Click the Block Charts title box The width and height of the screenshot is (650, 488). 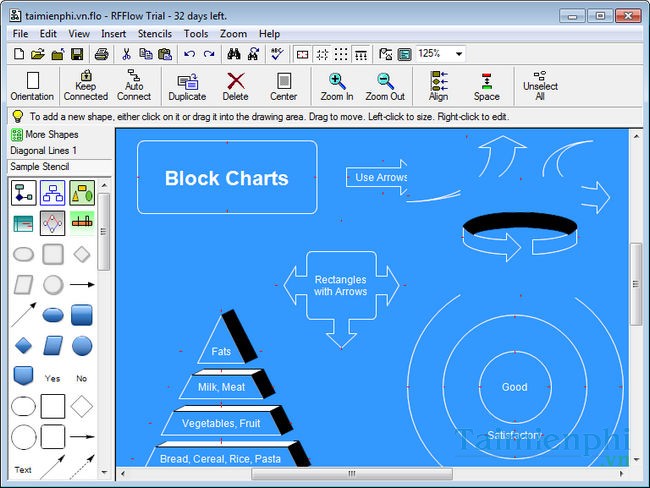[226, 178]
